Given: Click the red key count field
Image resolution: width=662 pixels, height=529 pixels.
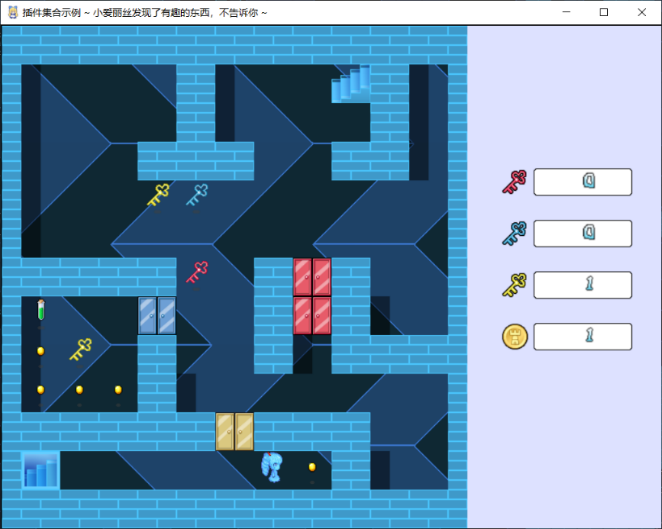Looking at the screenshot, I should 582,182.
